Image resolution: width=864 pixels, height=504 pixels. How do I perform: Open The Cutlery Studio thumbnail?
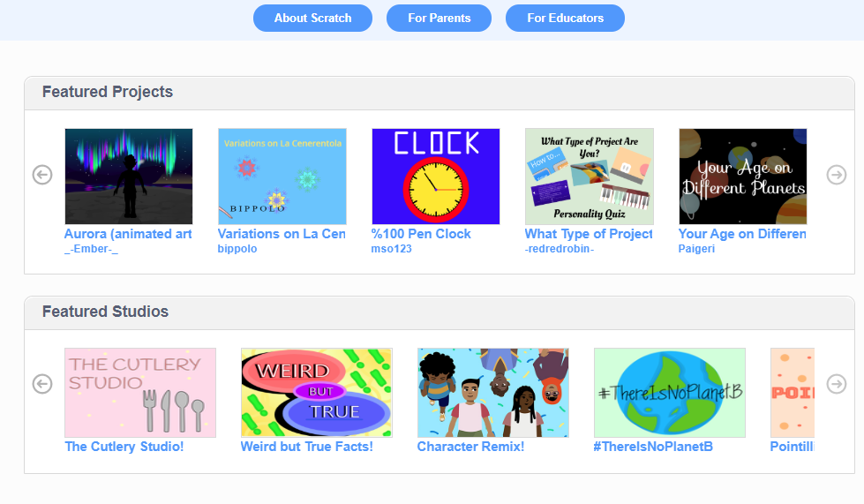[x=140, y=393]
